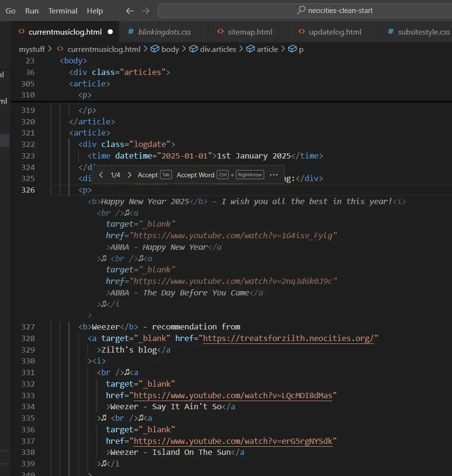Click the cube icon before breadcrumb article
This screenshot has height=476, width=452.
(x=250, y=49)
